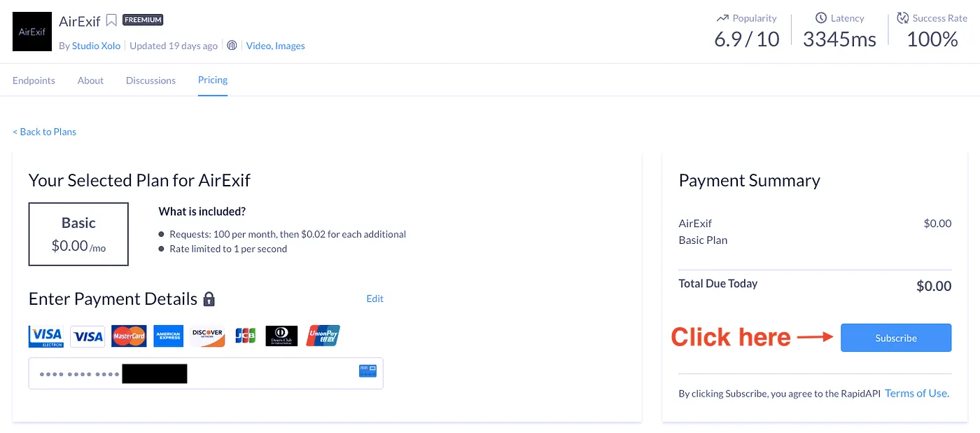980x433 pixels.
Task: Click the JCB card icon
Action: point(245,336)
